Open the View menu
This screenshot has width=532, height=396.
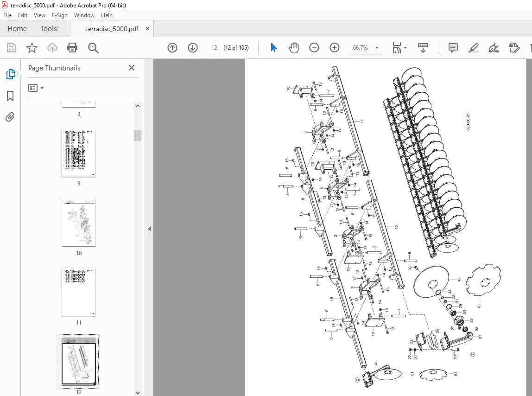point(39,15)
